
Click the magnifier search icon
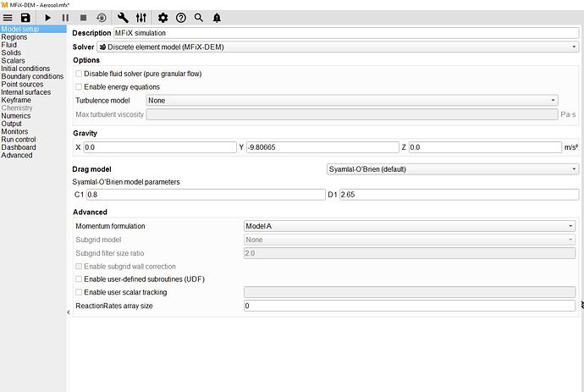[x=199, y=18]
